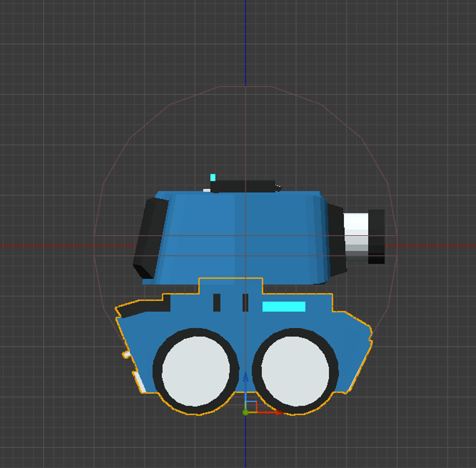Select the robot's left white wheel
The height and width of the screenshot is (468, 476).
[196, 371]
